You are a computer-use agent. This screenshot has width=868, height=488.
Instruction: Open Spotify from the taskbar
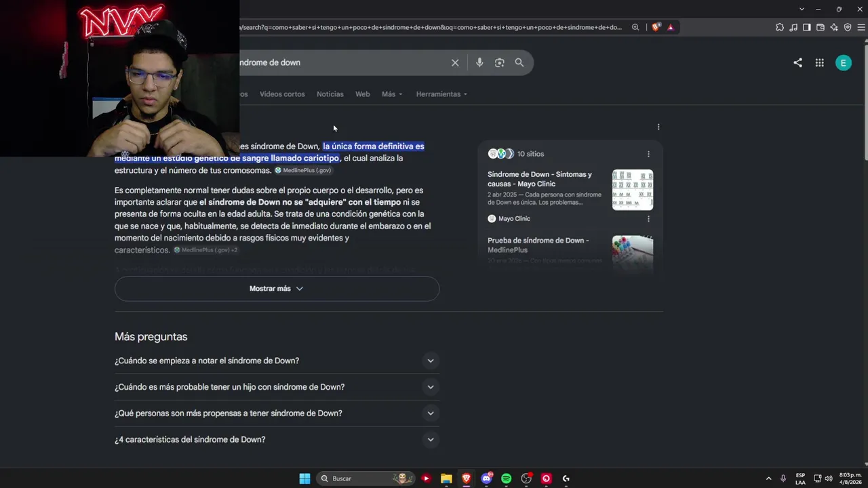tap(506, 479)
